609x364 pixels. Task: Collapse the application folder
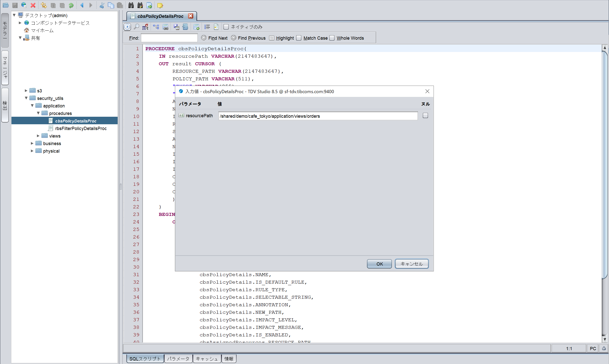[32, 106]
